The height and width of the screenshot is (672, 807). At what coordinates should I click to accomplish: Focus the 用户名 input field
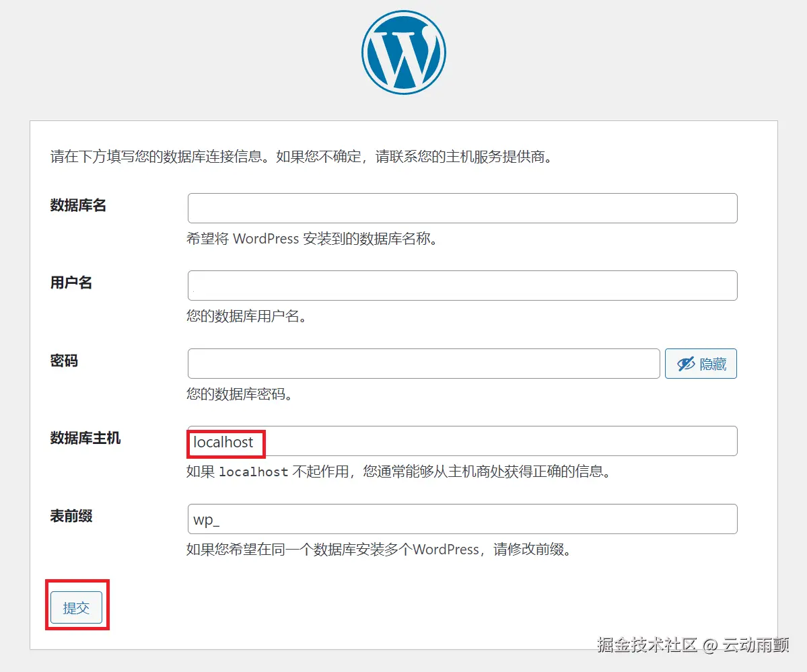pos(462,286)
